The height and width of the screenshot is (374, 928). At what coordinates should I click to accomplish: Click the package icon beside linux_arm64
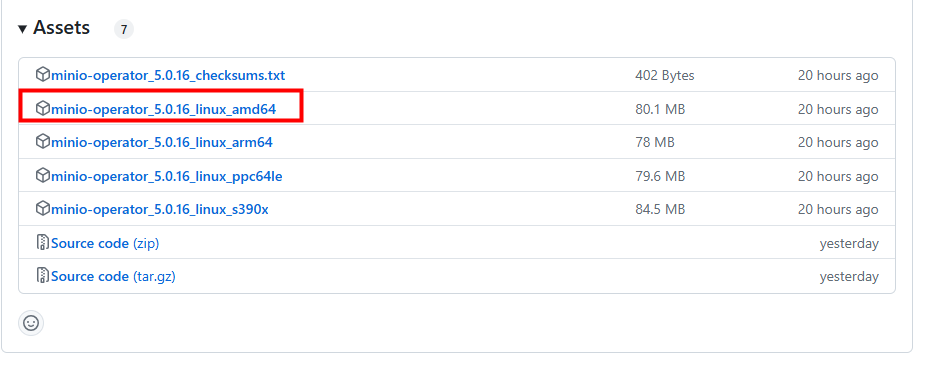pos(43,142)
